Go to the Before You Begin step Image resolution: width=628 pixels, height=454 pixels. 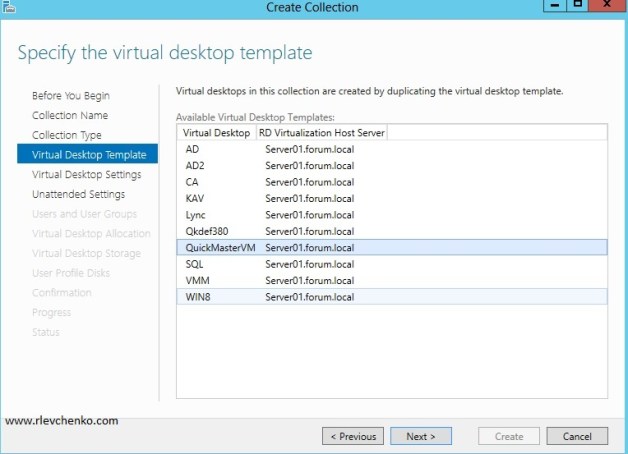pyautogui.click(x=71, y=96)
